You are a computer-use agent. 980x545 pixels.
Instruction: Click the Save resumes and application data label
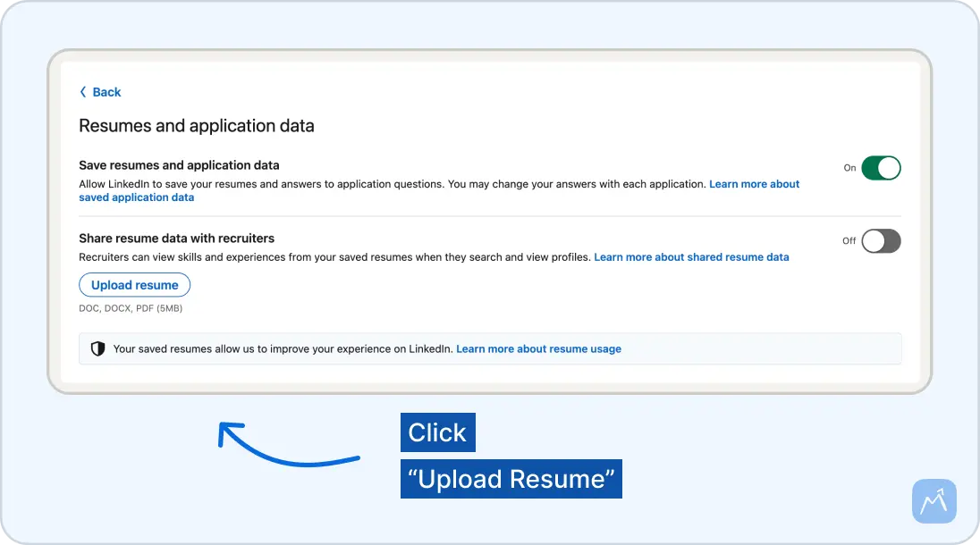(x=179, y=165)
